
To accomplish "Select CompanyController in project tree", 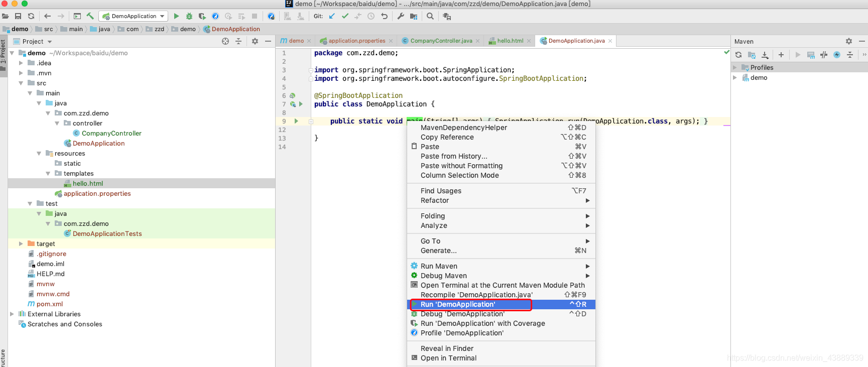I will click(111, 133).
